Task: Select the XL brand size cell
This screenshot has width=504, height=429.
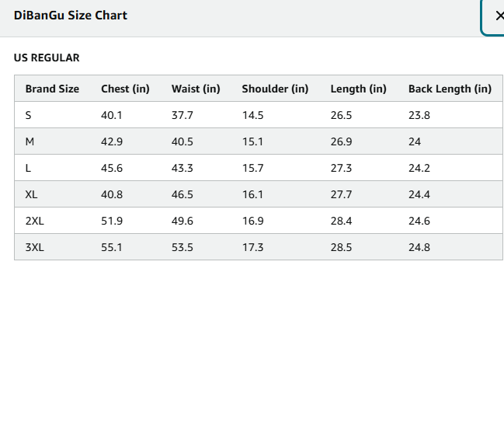Action: (31, 194)
